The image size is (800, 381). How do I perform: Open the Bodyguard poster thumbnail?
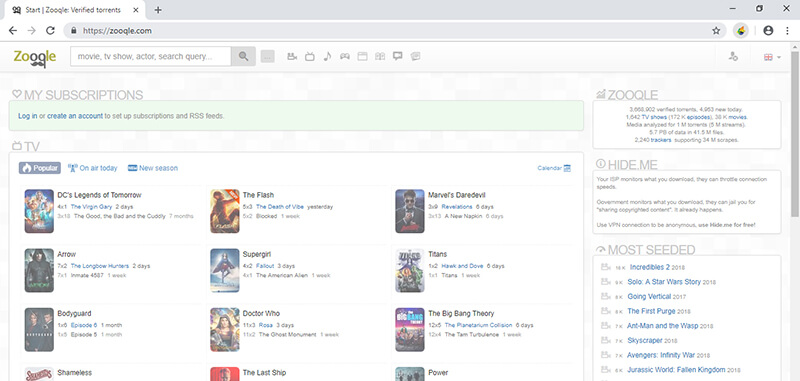click(39, 329)
